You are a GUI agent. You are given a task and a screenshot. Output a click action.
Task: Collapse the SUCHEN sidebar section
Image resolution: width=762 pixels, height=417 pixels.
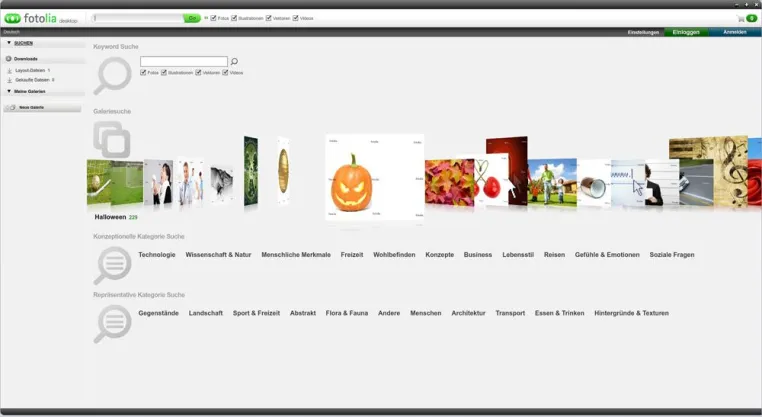9,43
